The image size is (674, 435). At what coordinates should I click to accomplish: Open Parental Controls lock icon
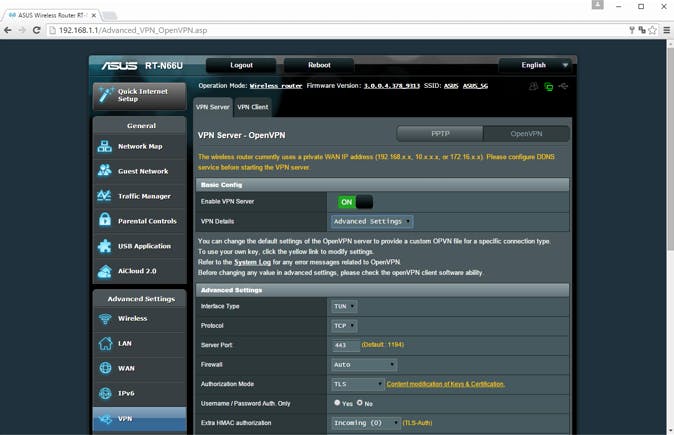click(x=104, y=220)
